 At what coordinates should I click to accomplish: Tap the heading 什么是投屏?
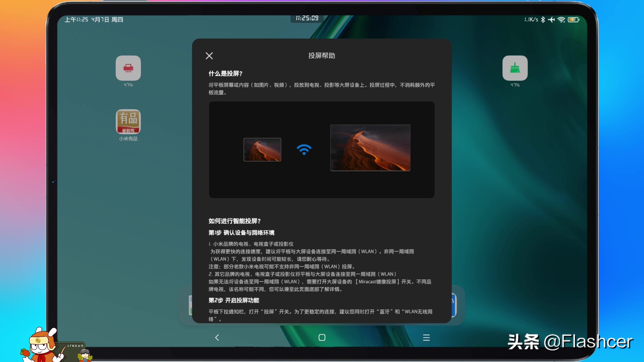(225, 73)
